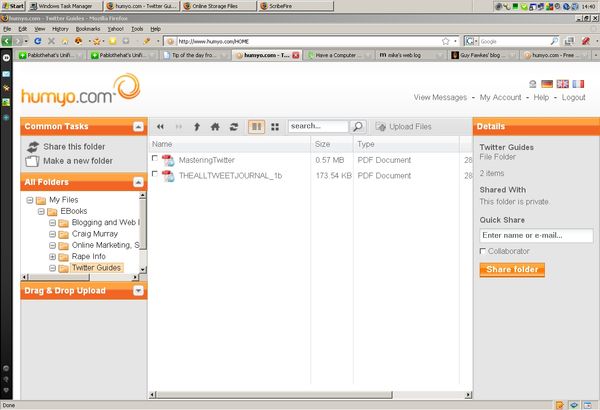Screen dimensions: 600x410
Task: Click the home folder icon
Action: [215, 127]
